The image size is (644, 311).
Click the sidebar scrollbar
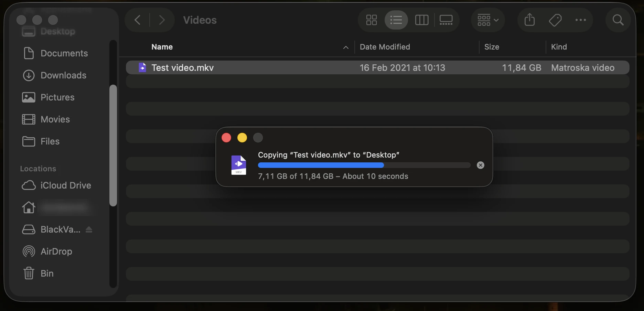click(x=113, y=146)
